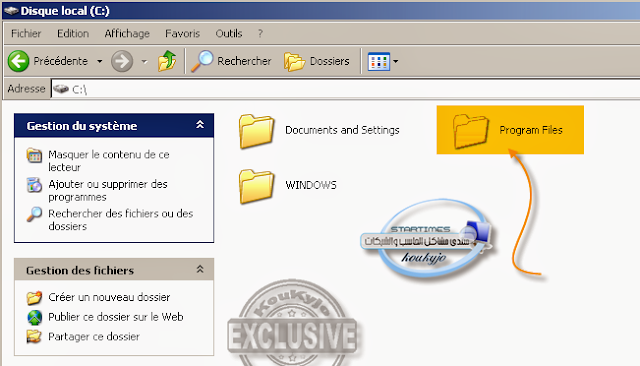Click the Documents and Settings folder name

pyautogui.click(x=342, y=130)
